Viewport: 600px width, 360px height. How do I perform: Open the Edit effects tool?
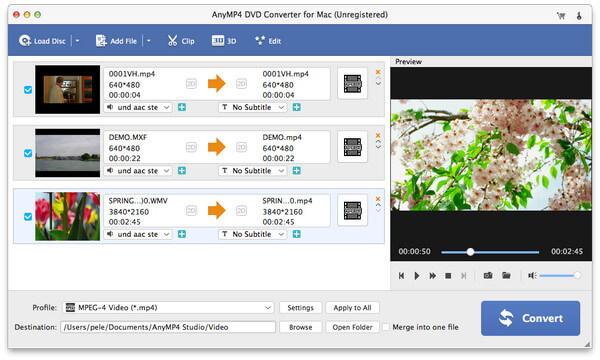[x=268, y=41]
